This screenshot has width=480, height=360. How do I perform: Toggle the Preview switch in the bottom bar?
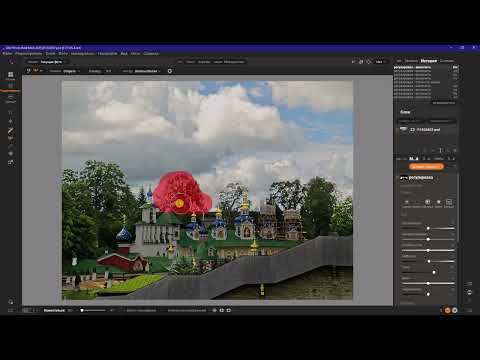pyautogui.click(x=27, y=310)
